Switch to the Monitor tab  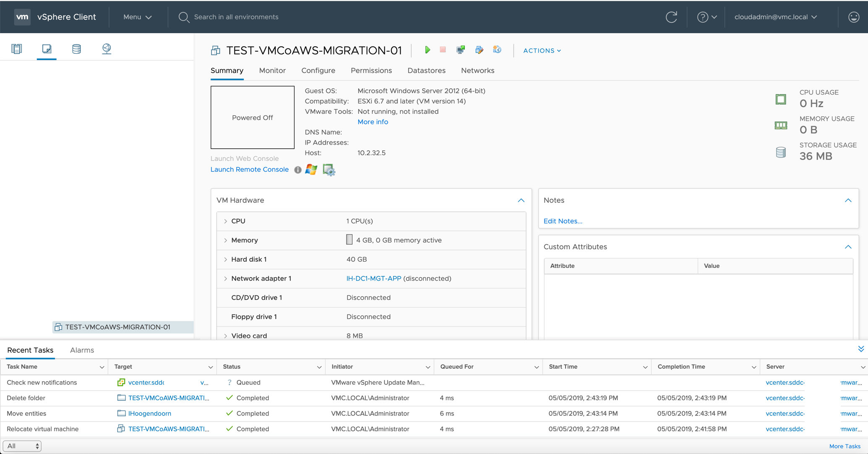(272, 71)
